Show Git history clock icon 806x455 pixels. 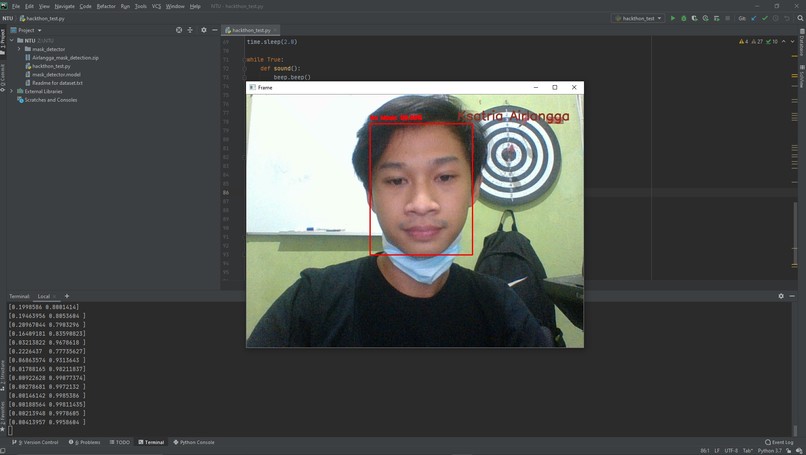tap(776, 18)
